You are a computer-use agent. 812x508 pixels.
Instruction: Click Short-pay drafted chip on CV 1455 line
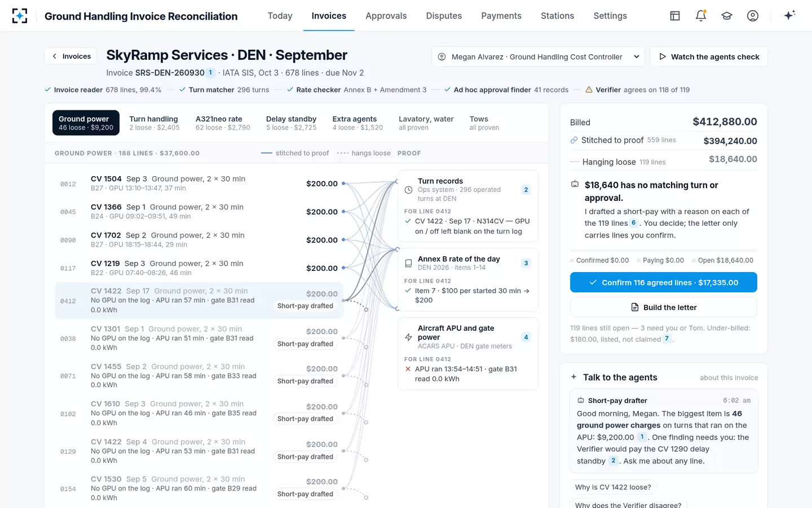click(x=305, y=381)
